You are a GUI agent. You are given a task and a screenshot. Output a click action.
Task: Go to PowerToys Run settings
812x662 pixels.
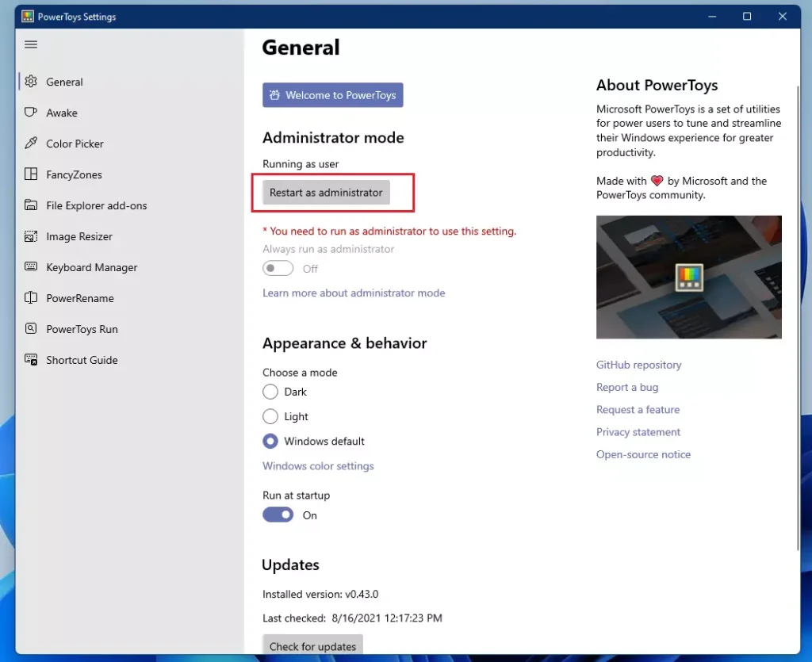click(x=129, y=329)
